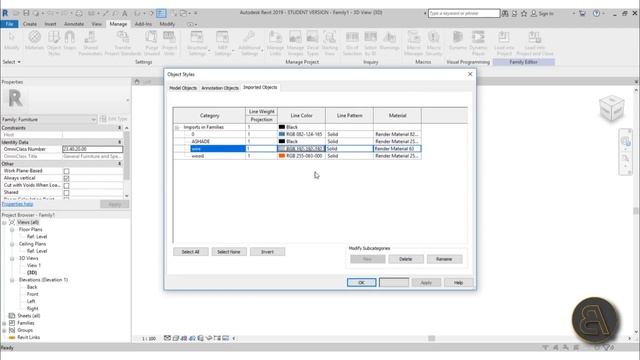The height and width of the screenshot is (360, 640).
Task: Switch to the Add-Ins ribbon tab
Action: tap(143, 24)
